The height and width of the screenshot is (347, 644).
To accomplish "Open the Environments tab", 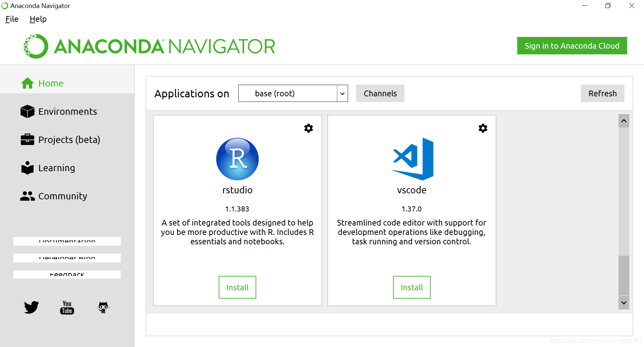I will [x=67, y=111].
